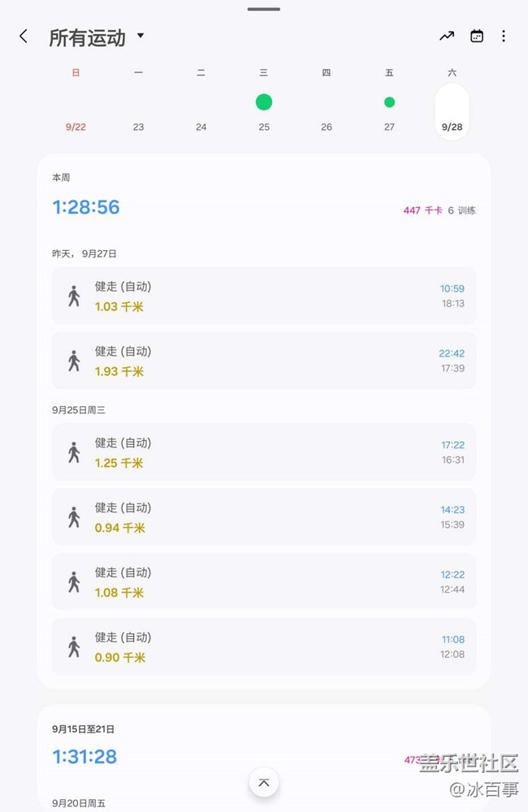
Task: Open the calendar view icon
Action: [x=477, y=37]
